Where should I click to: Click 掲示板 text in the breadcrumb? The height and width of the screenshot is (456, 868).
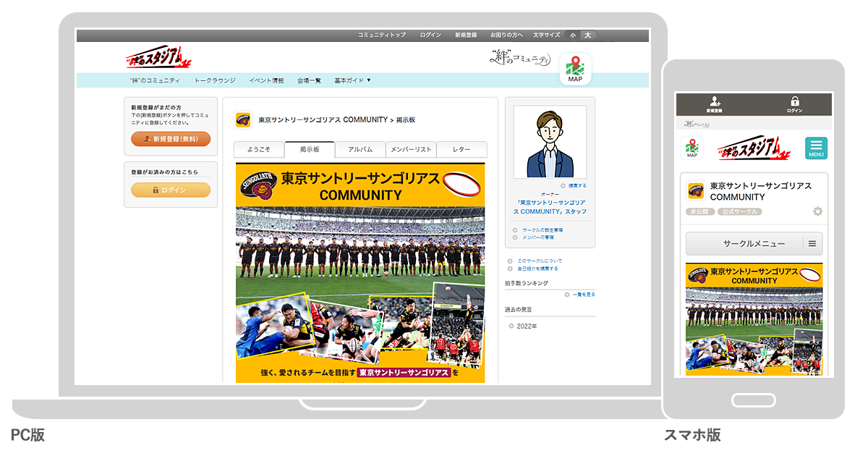(x=406, y=119)
